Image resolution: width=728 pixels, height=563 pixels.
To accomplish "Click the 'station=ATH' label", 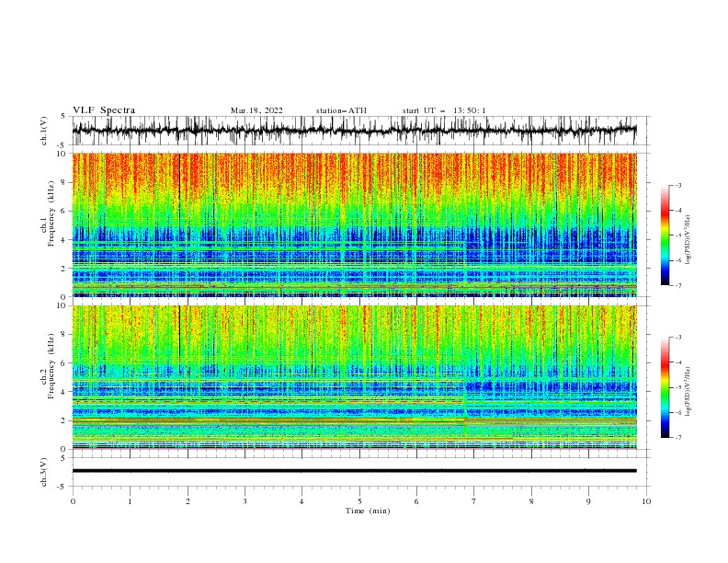I will point(341,110).
